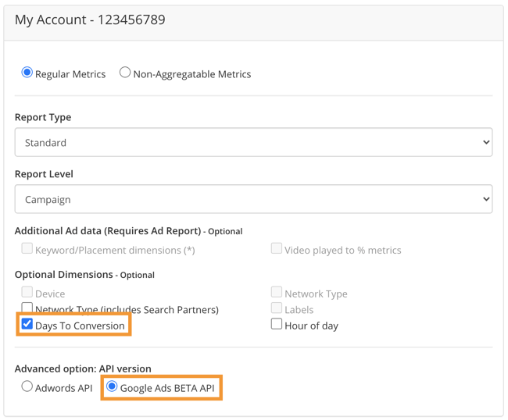Tick the Video played to % metrics checkbox
This screenshot has height=420, width=508.
pyautogui.click(x=277, y=248)
